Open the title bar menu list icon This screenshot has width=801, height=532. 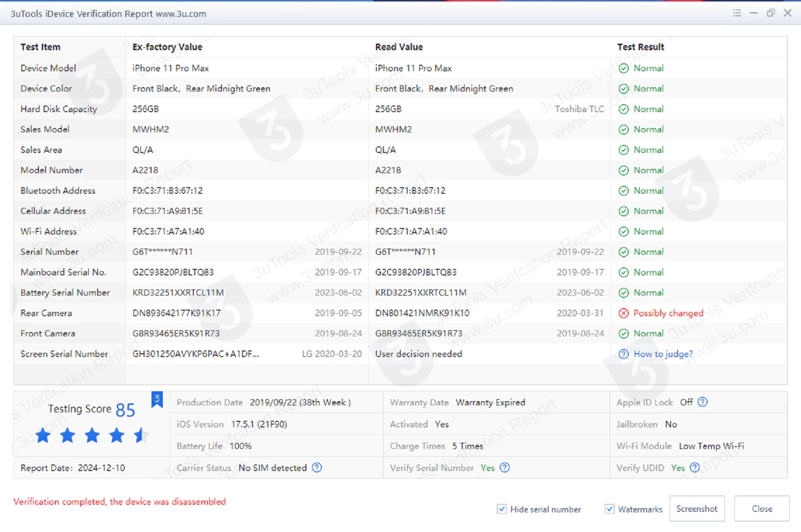point(737,13)
